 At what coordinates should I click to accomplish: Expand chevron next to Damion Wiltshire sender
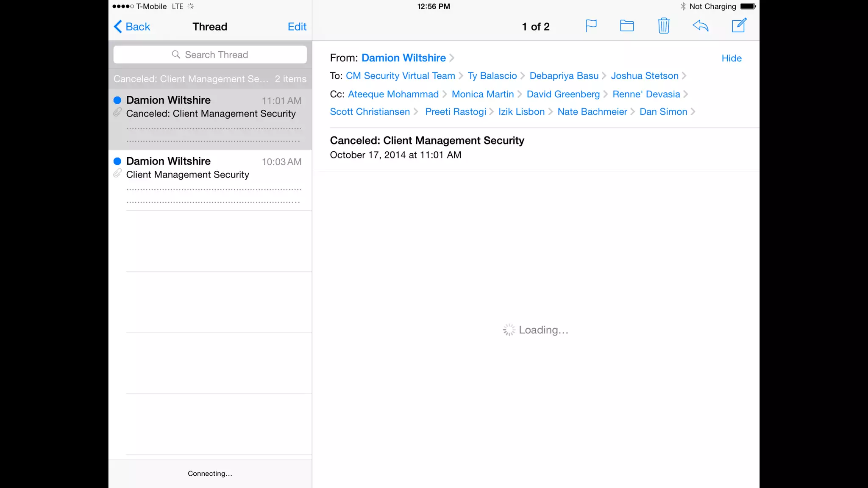click(x=452, y=58)
